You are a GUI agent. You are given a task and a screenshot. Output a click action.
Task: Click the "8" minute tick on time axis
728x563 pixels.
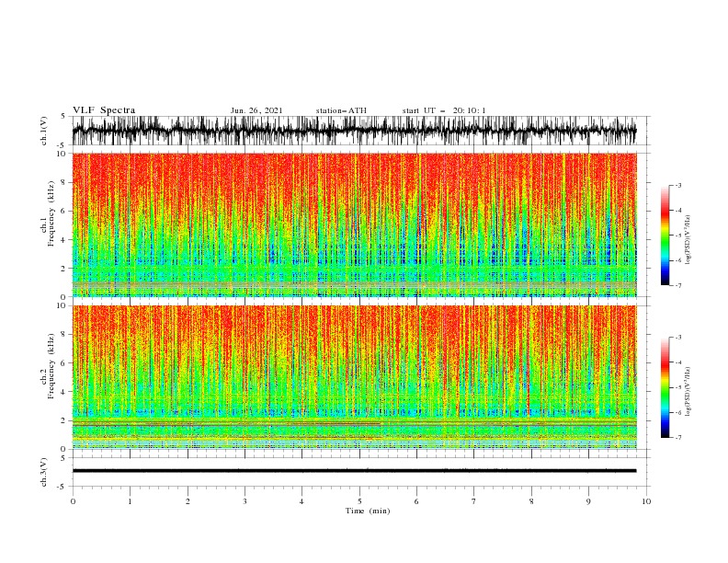point(531,501)
